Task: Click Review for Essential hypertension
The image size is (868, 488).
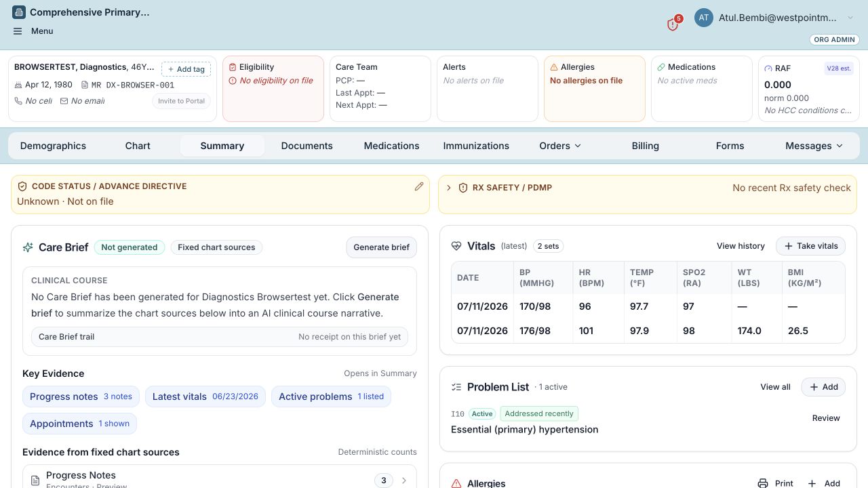Action: 826,418
